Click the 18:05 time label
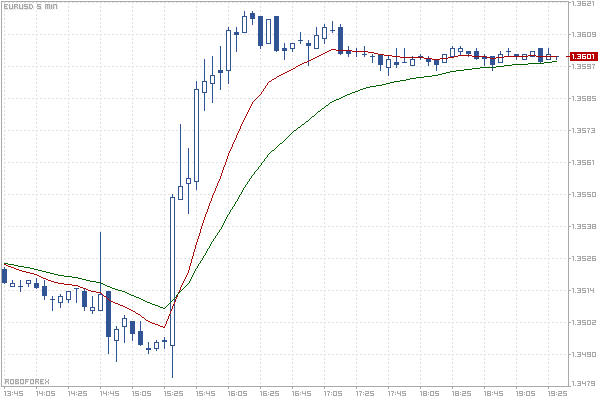 (429, 393)
